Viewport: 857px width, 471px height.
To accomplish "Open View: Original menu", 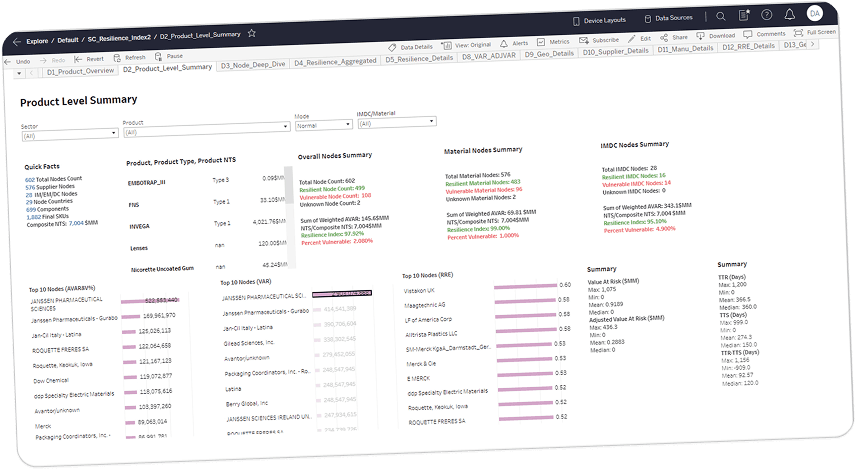I will [x=466, y=45].
